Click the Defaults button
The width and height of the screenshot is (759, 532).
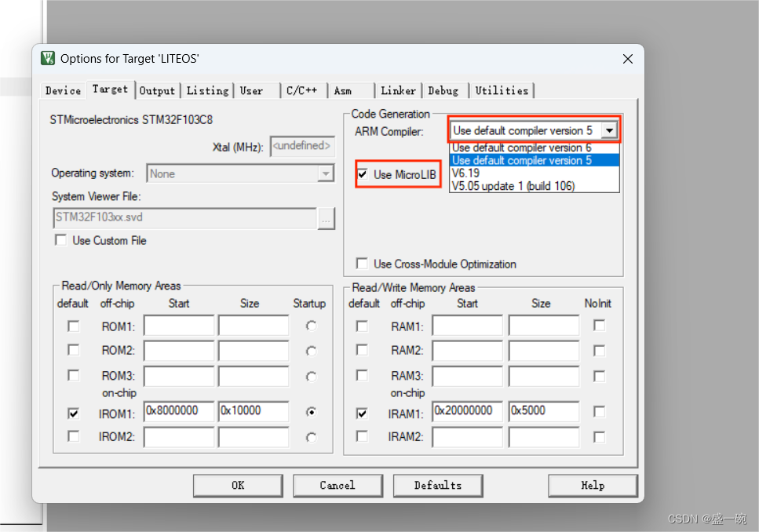(x=438, y=486)
